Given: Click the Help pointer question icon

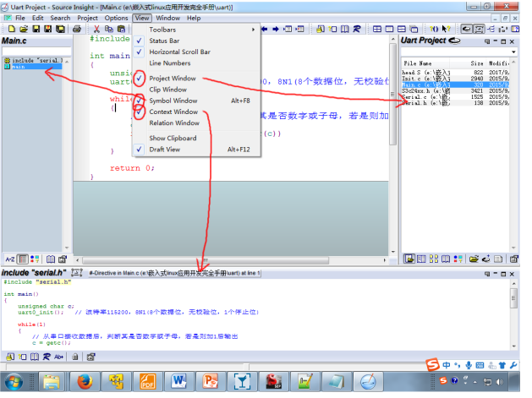Looking at the screenshot, I should tap(447, 30).
